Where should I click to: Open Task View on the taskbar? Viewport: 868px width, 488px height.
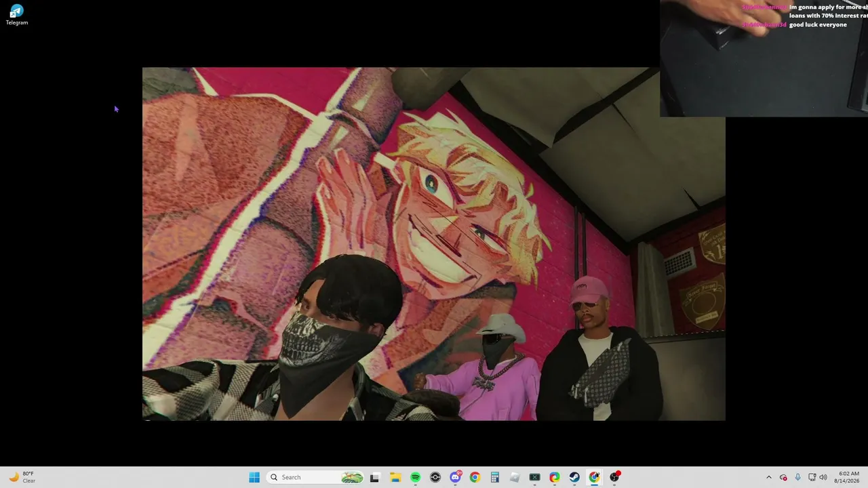tap(374, 477)
